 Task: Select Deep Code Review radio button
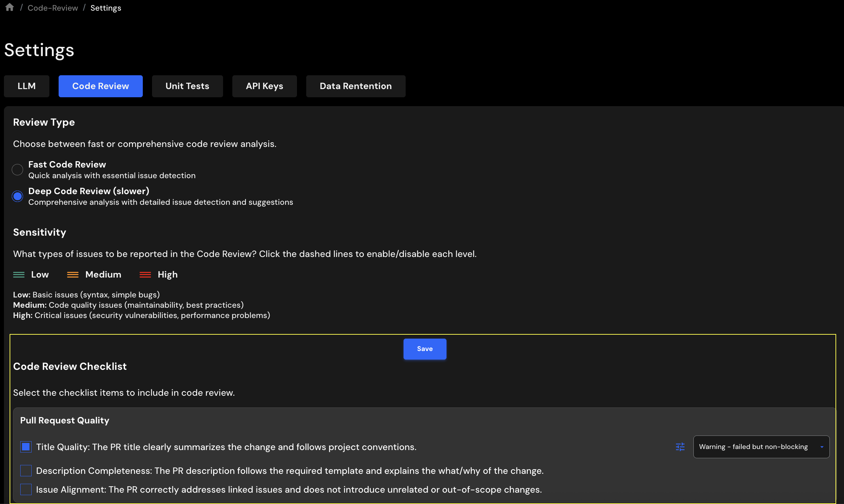pos(17,196)
